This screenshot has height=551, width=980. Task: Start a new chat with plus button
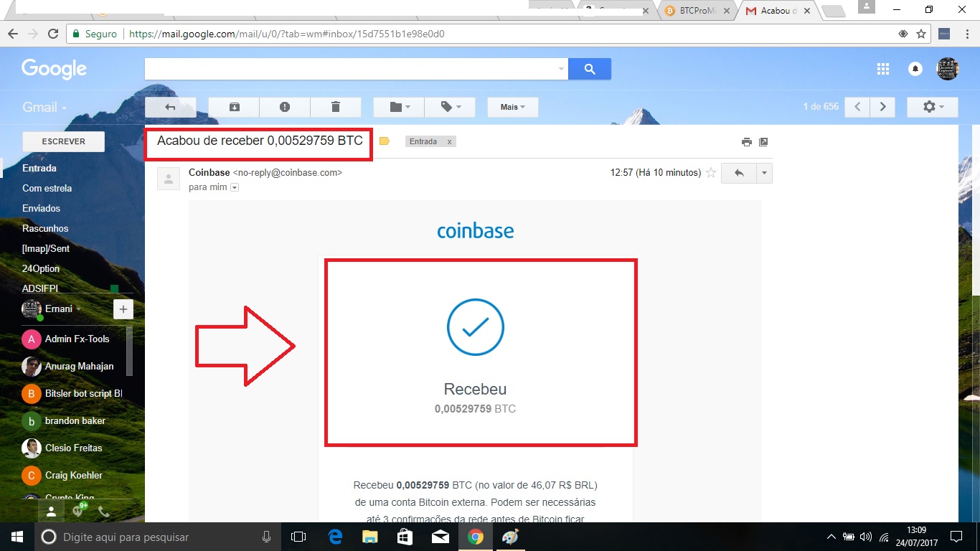pyautogui.click(x=123, y=309)
